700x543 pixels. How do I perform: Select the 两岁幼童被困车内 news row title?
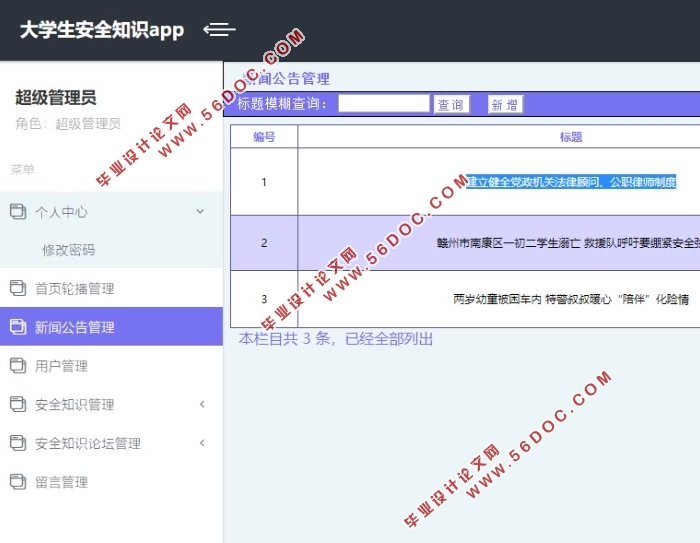[x=571, y=298]
